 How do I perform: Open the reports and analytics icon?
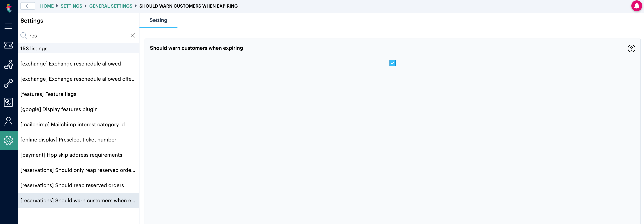pos(9,102)
